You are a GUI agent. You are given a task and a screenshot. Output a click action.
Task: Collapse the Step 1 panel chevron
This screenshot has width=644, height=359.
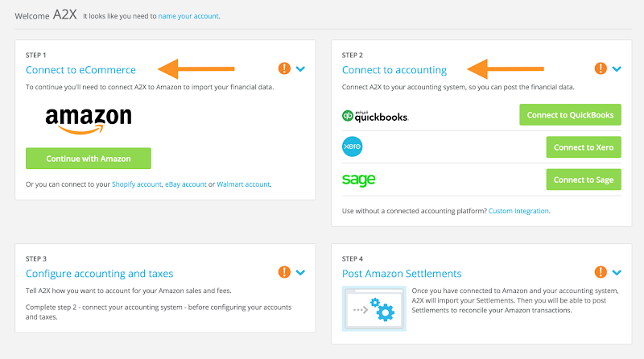pos(300,69)
